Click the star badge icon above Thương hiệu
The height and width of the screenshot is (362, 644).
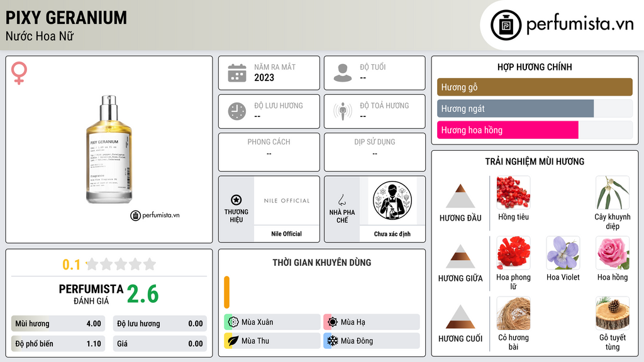point(236,200)
